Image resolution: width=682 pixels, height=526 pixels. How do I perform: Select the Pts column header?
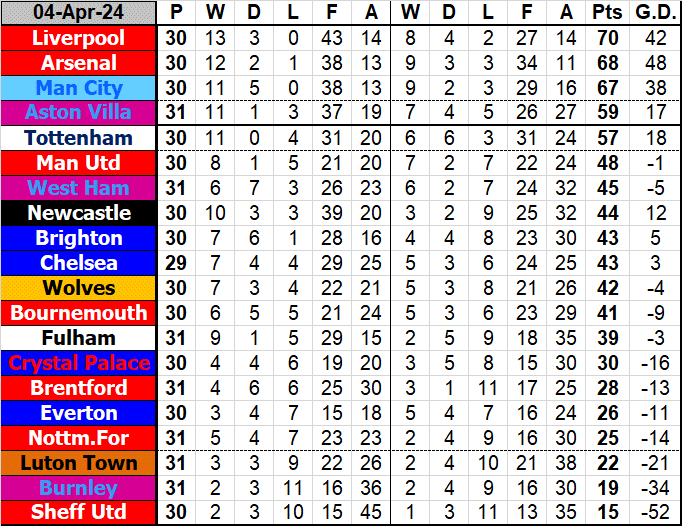606,13
